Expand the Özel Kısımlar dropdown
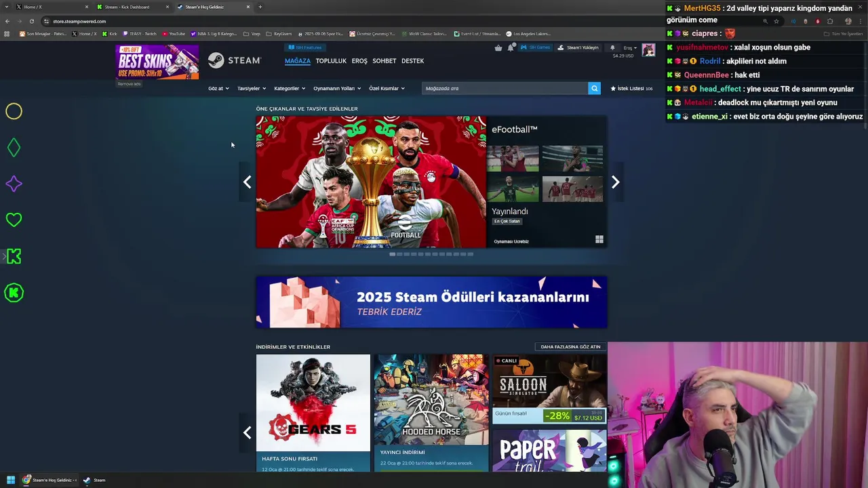868x488 pixels. [x=387, y=88]
